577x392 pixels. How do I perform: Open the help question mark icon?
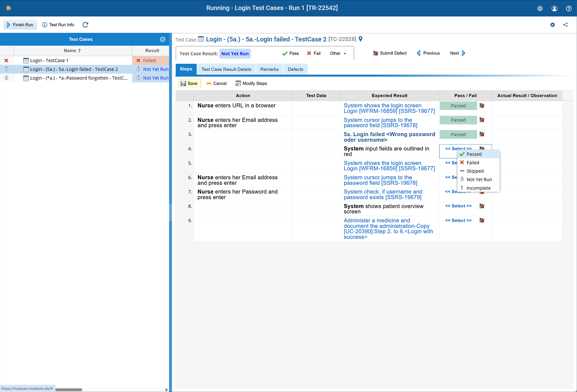569,8
